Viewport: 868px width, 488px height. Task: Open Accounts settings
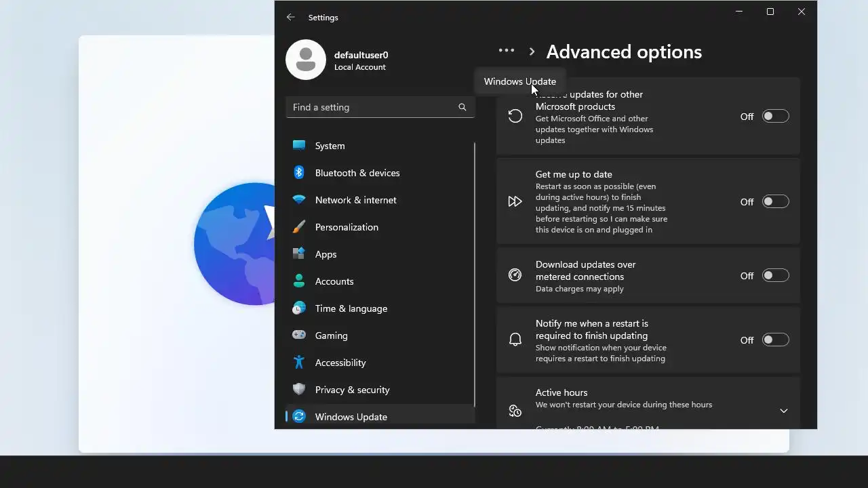click(380, 281)
